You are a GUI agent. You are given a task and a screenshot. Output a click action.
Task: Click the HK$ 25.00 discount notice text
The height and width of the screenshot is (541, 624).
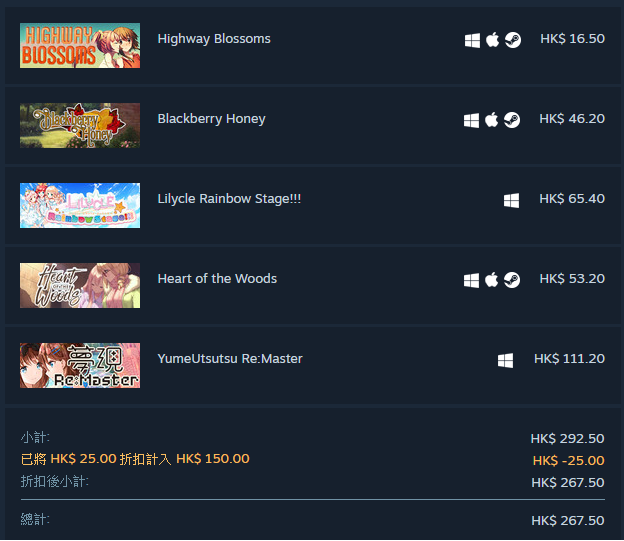(135, 459)
